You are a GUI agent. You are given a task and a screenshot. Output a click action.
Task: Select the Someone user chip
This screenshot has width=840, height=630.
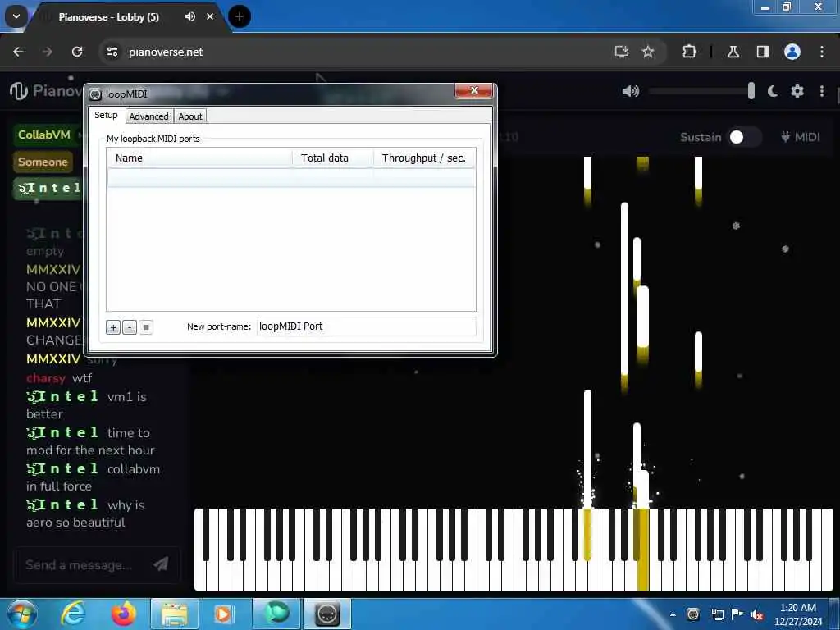tap(43, 162)
